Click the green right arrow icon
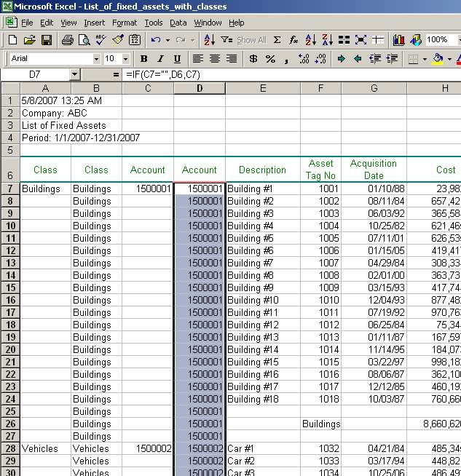This screenshot has height=476, width=461. click(x=342, y=58)
